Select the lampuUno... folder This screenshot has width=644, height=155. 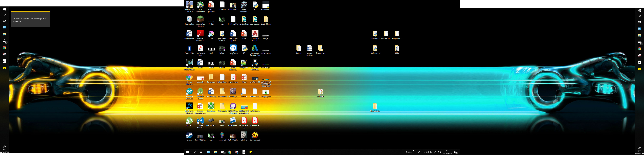[397, 35]
